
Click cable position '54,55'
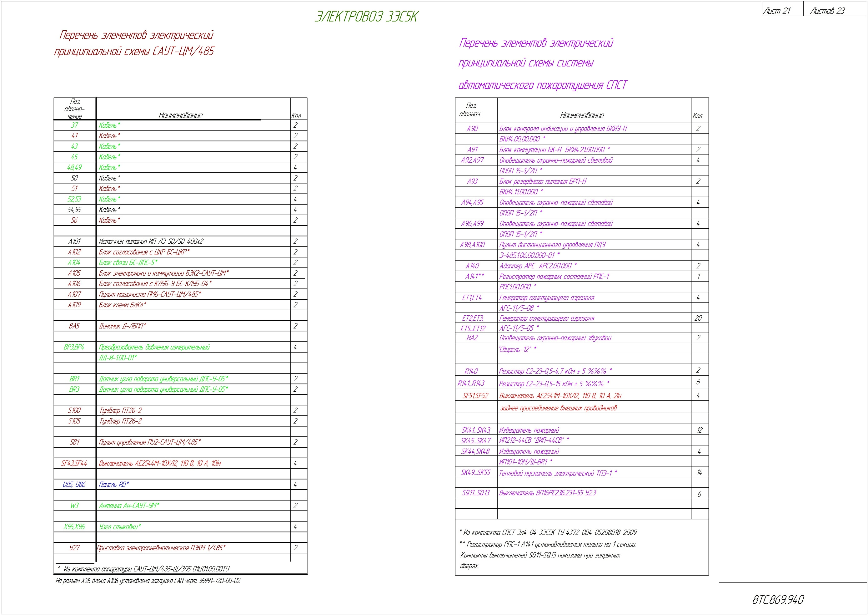tap(74, 210)
